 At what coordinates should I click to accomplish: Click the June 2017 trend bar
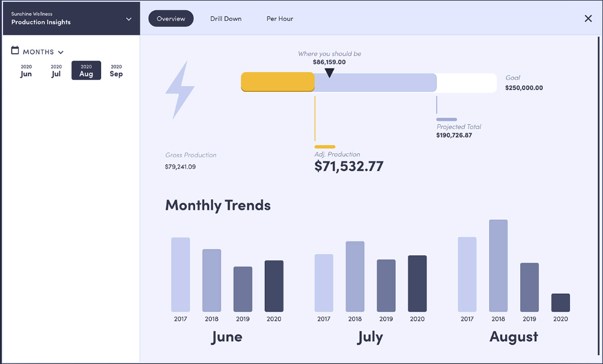(x=180, y=275)
